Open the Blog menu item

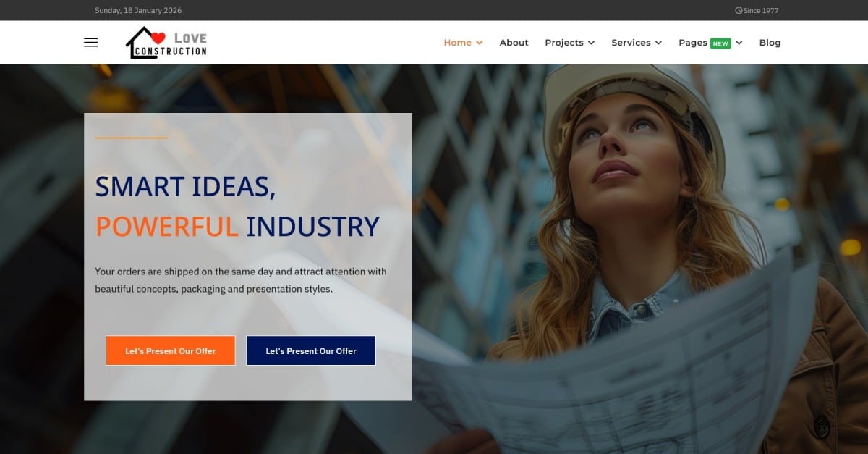pyautogui.click(x=770, y=43)
